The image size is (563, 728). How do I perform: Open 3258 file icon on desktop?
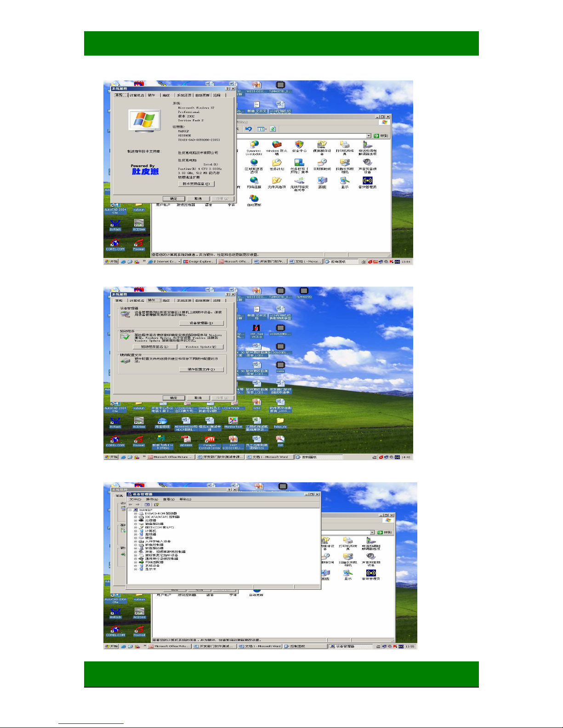pos(256,404)
